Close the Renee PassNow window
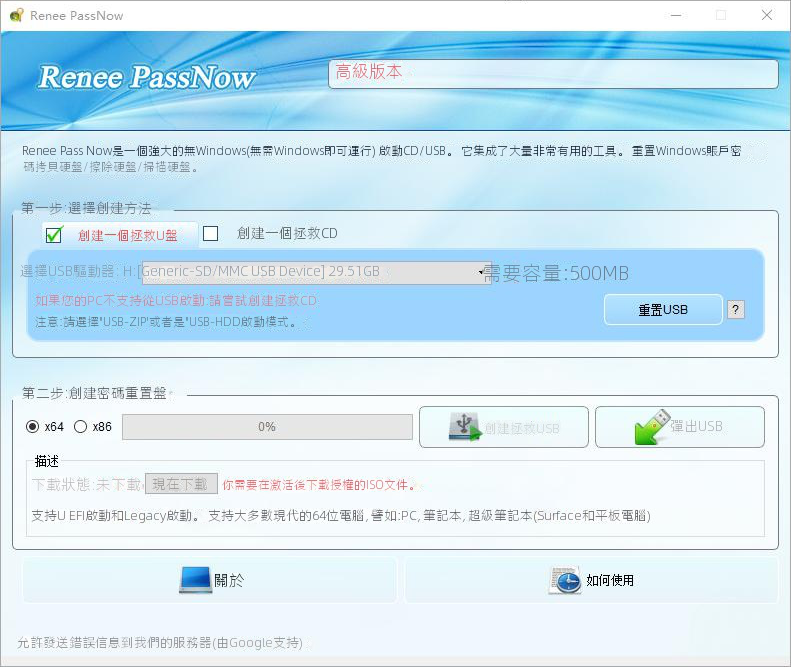The image size is (791, 667). 767,15
